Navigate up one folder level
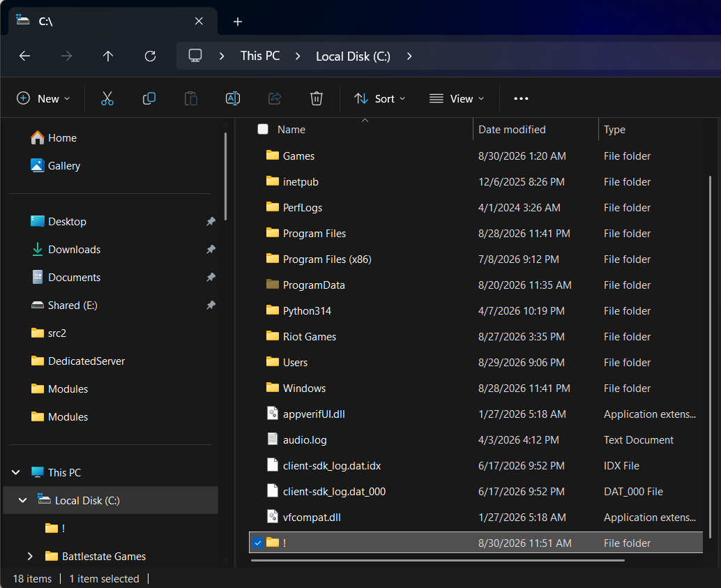The width and height of the screenshot is (721, 588). pos(108,56)
